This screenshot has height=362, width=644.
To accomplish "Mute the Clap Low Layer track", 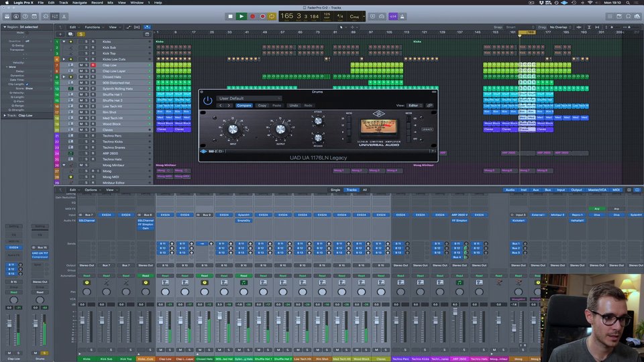I will pyautogui.click(x=81, y=71).
